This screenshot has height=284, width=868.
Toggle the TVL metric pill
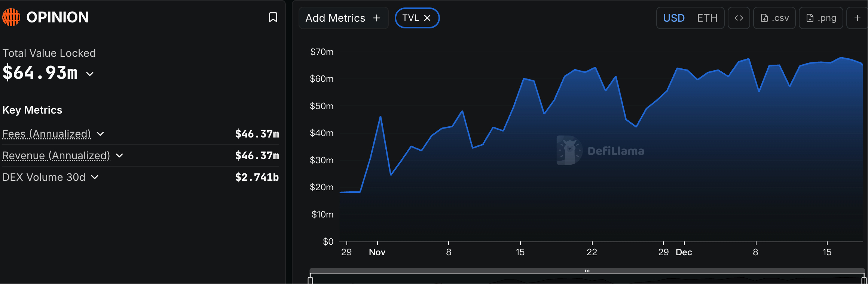410,18
